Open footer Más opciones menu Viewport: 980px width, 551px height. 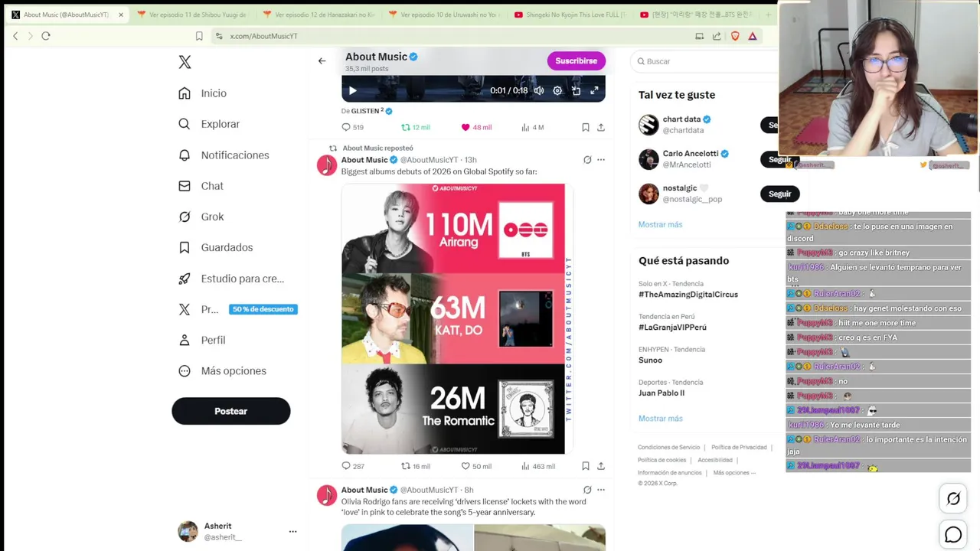tap(734, 473)
